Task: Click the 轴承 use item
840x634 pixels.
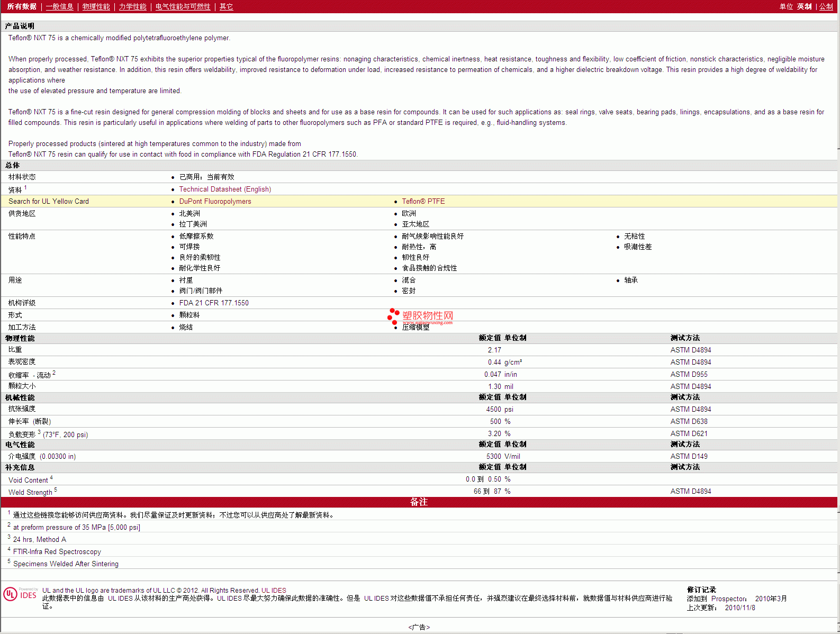Action: (x=631, y=280)
